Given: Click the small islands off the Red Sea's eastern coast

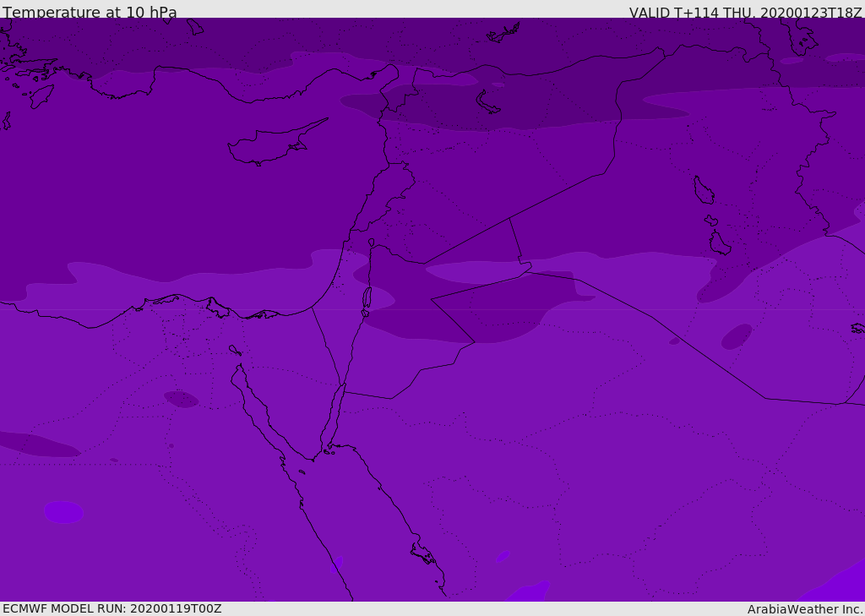Looking at the screenshot, I should 422,553.
